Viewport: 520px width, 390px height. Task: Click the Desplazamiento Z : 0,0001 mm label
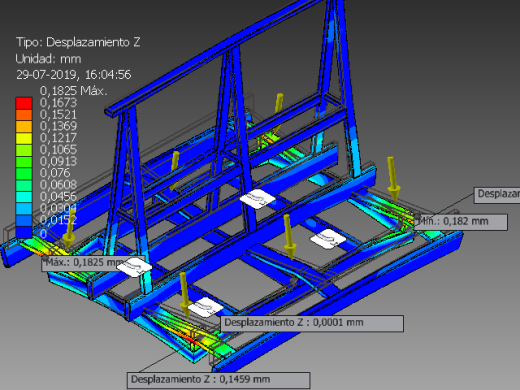312,323
